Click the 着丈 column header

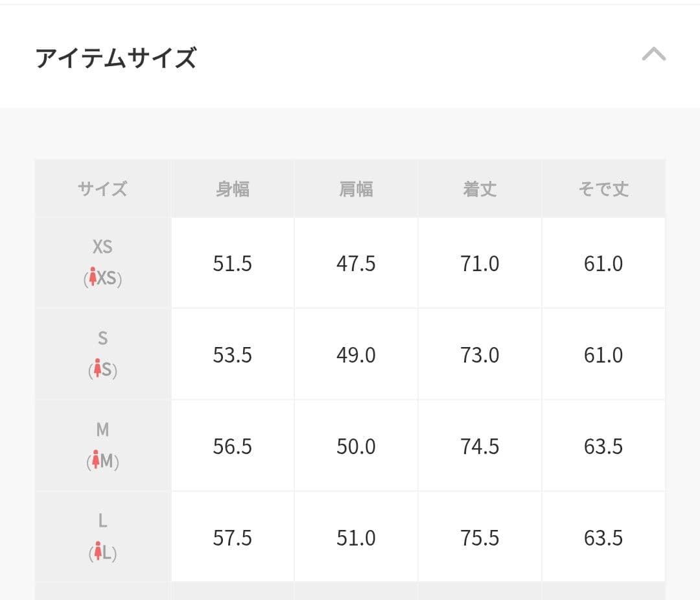pyautogui.click(x=480, y=189)
